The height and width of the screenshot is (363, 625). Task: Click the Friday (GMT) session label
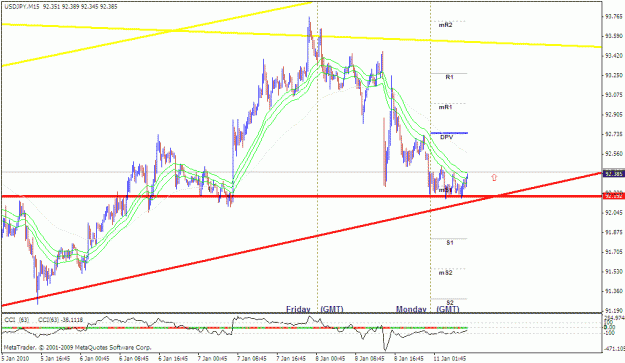click(x=315, y=309)
